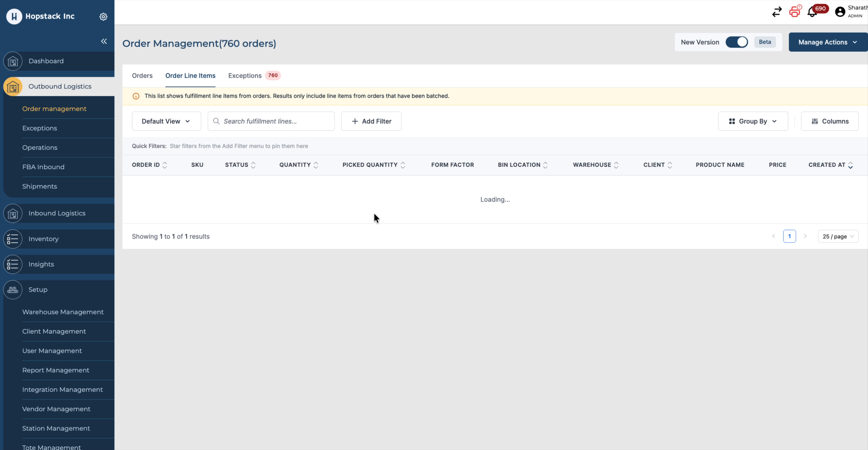
Task: Click the Dashboard menu label
Action: tap(46, 61)
